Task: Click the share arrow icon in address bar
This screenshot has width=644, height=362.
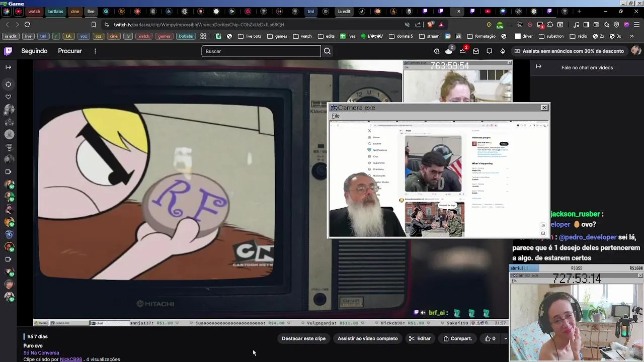Action: click(x=418, y=24)
